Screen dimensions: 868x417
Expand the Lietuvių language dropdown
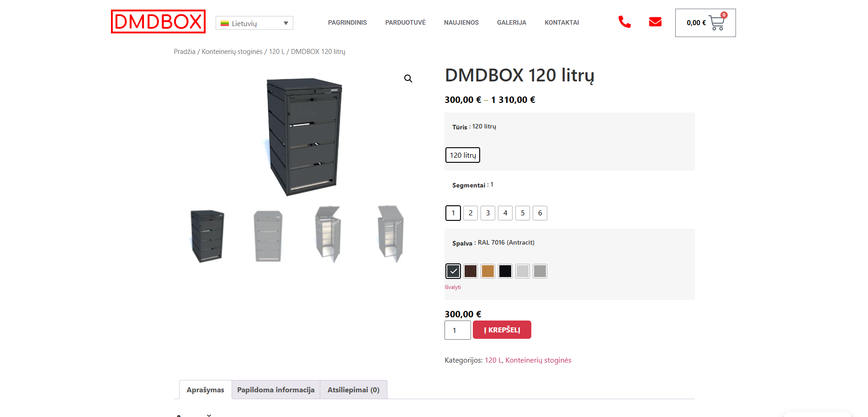tap(254, 23)
